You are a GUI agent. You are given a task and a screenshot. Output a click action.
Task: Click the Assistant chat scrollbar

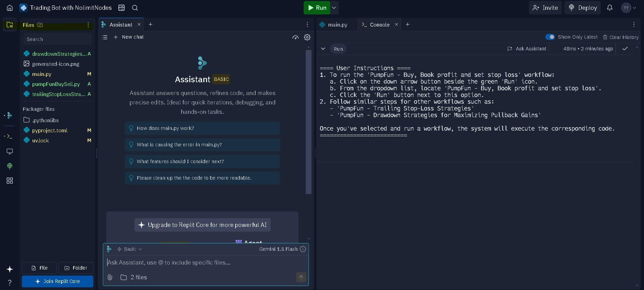click(308, 122)
